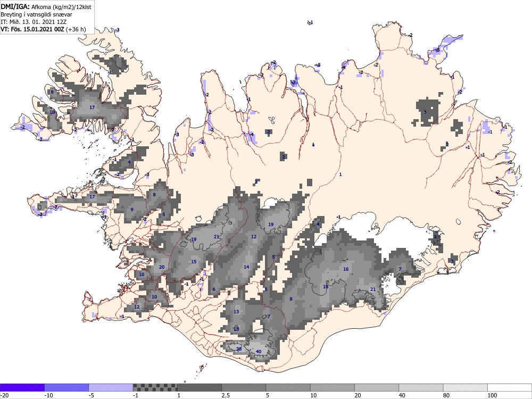
Task: Choose the 5 to 10 gray legend swatch
Action: tap(288, 387)
